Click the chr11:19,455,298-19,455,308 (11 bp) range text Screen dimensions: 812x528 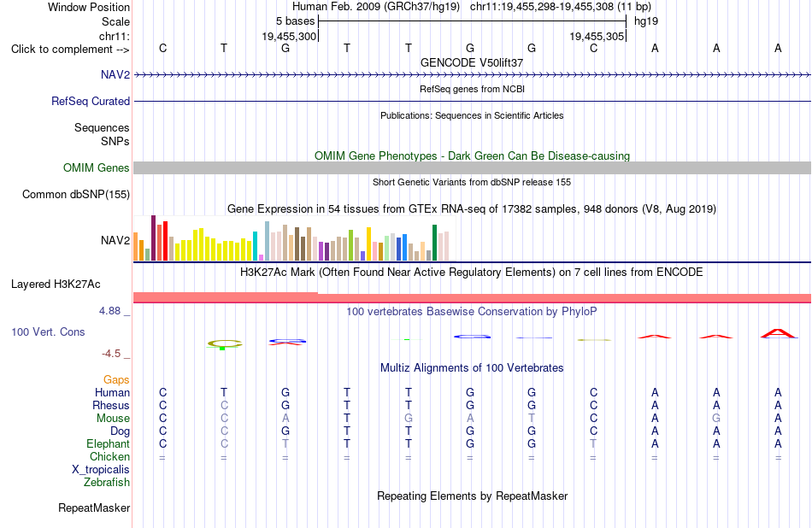point(561,7)
